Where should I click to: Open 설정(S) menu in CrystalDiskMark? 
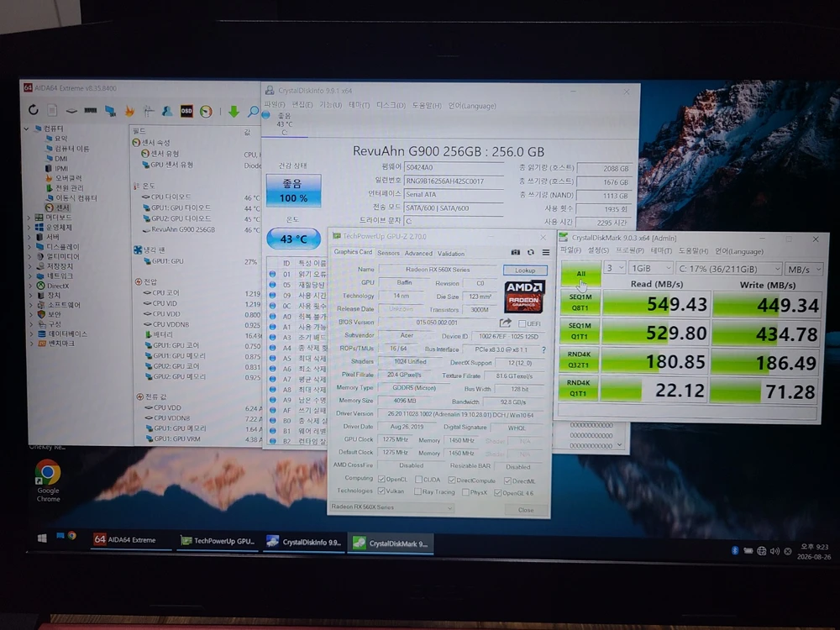coord(598,250)
